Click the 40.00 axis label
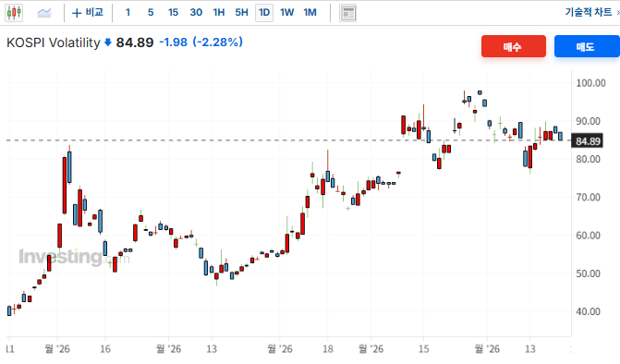The height and width of the screenshot is (364, 620). (588, 312)
